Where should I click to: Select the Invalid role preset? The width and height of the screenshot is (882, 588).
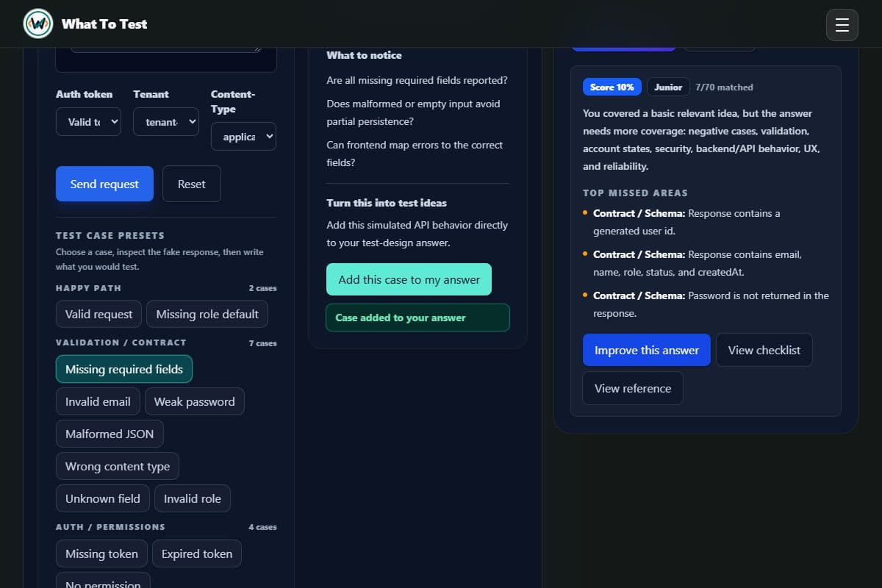[193, 498]
